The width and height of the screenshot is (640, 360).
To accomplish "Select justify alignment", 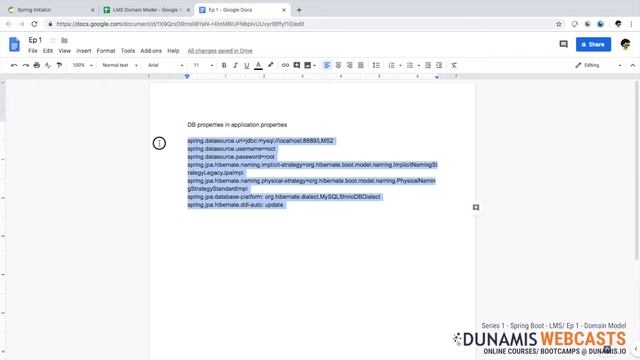I will tap(361, 65).
